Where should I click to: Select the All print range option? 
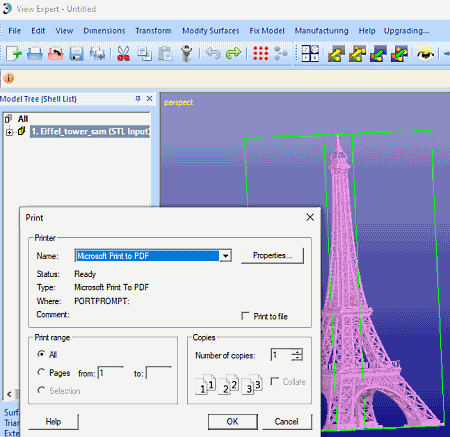coord(41,354)
